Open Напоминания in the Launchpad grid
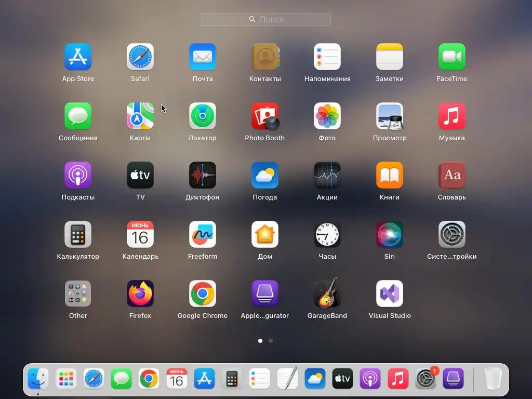 click(327, 57)
